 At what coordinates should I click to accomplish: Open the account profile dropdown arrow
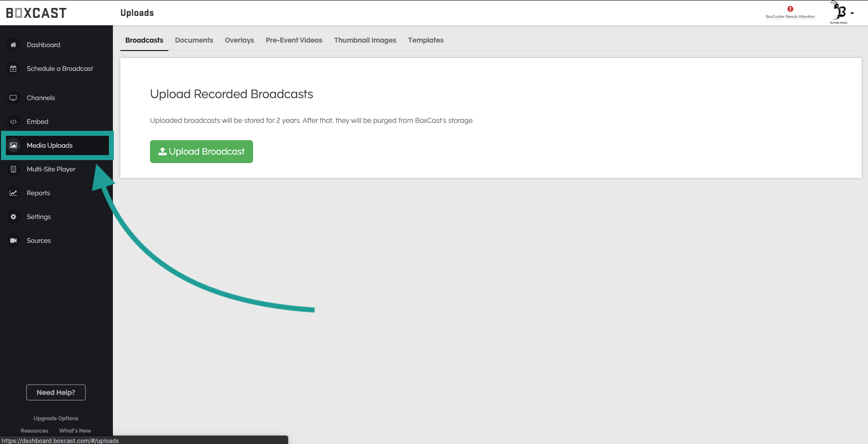tap(852, 13)
